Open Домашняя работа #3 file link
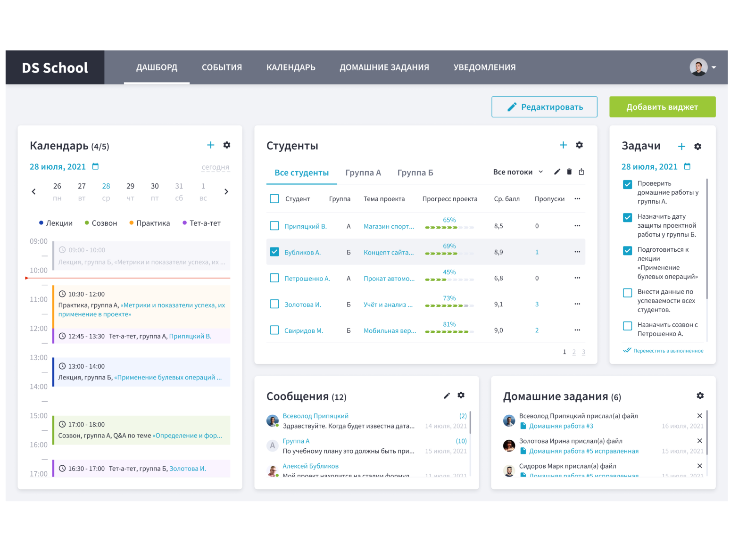This screenshot has height=560, width=747. 561,426
